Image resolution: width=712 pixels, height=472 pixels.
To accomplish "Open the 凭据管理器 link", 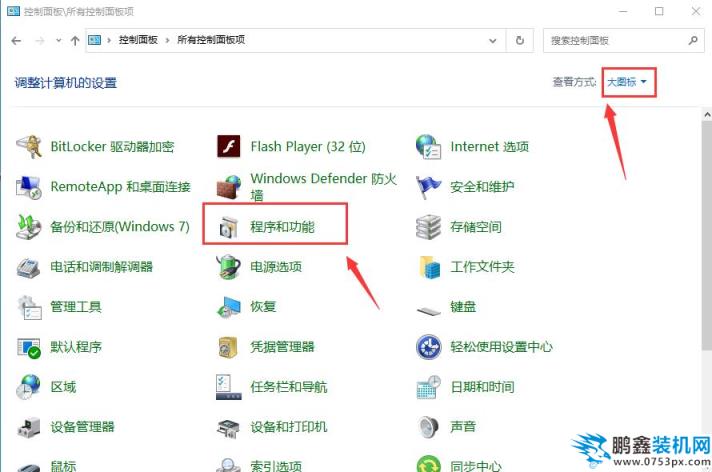I will click(x=282, y=347).
